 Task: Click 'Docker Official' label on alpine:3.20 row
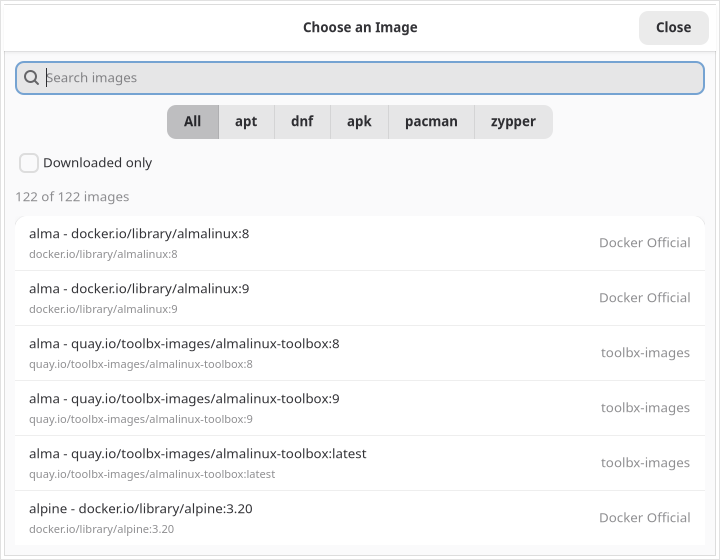645,518
